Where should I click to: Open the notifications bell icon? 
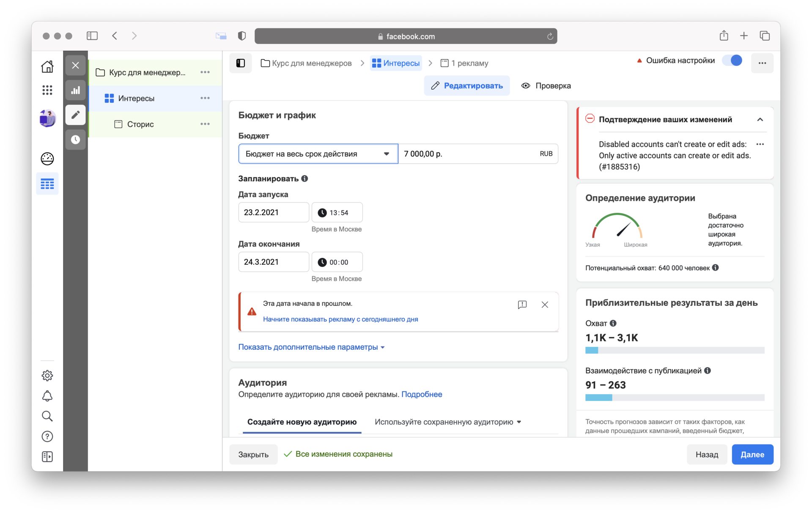[x=47, y=396]
